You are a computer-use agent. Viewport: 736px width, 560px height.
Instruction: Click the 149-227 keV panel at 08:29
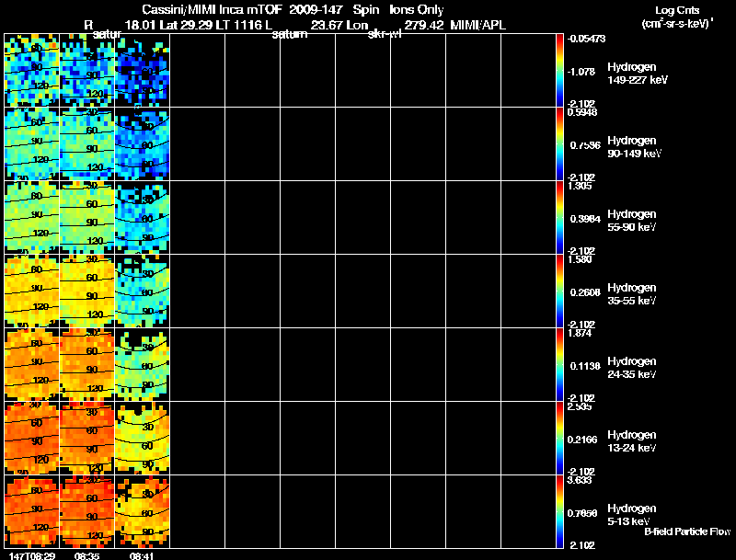coord(31,71)
